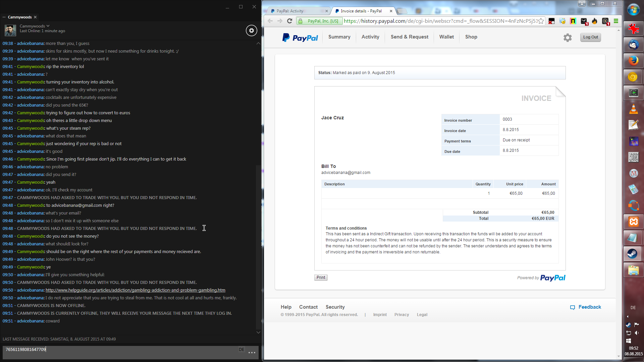This screenshot has width=644, height=362.
Task: Click the flame extension icon
Action: click(x=595, y=21)
